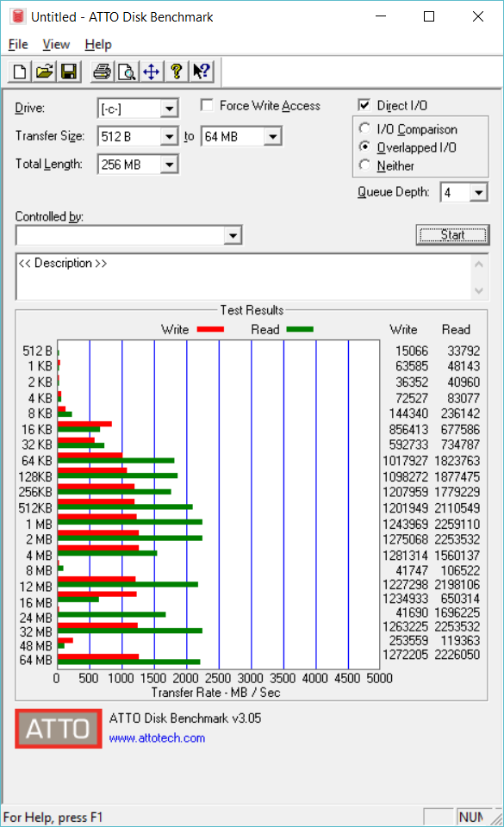Image resolution: width=504 pixels, height=827 pixels.
Task: Select the I/O Comparison radio button
Action: (x=364, y=128)
